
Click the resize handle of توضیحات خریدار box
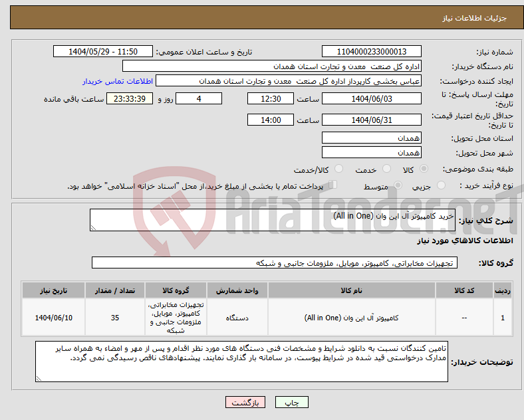39,379
